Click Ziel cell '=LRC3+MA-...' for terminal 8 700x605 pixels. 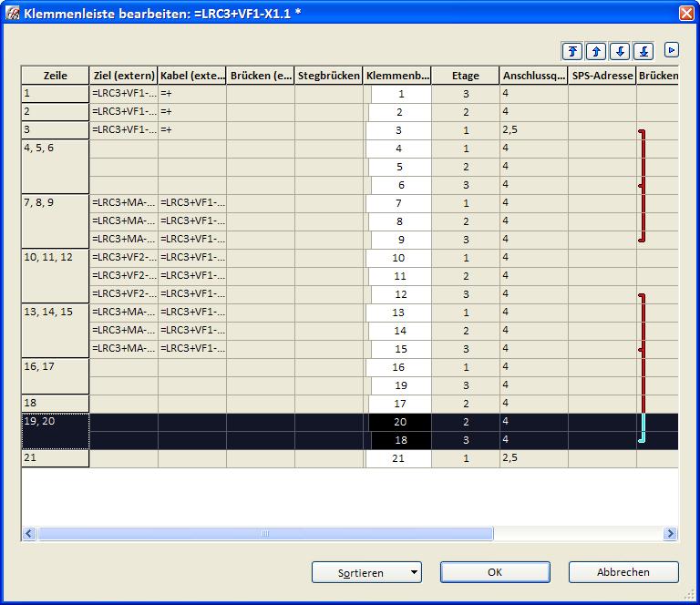(x=124, y=221)
